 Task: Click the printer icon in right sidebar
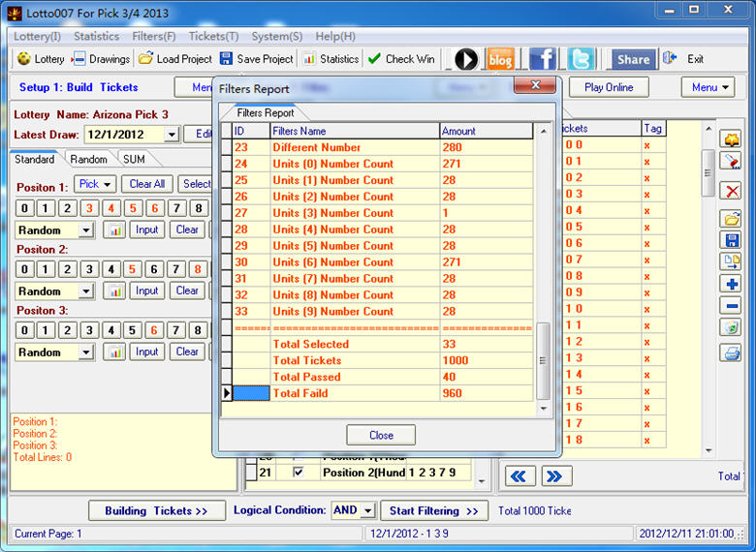point(732,353)
